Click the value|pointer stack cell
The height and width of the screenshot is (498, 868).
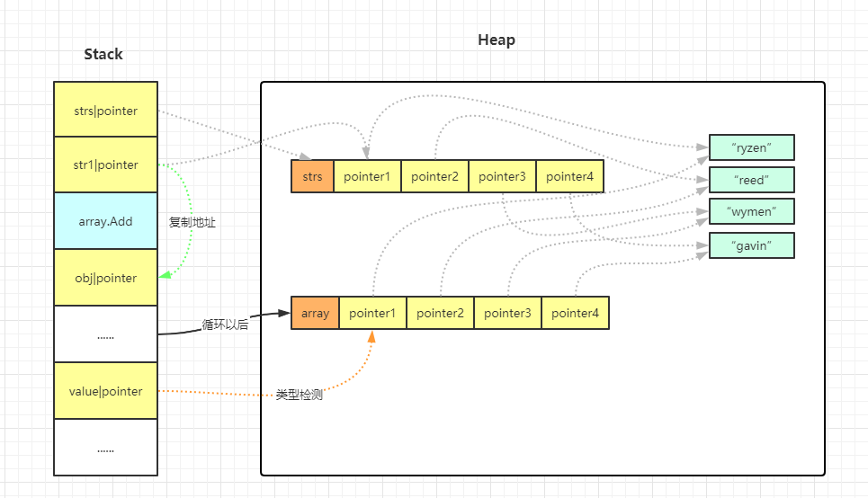coord(105,391)
